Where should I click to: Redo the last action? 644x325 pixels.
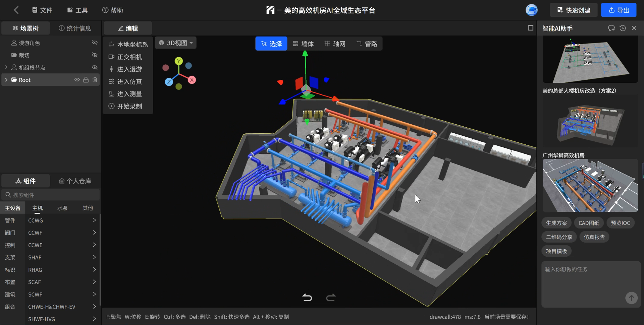coord(331,298)
